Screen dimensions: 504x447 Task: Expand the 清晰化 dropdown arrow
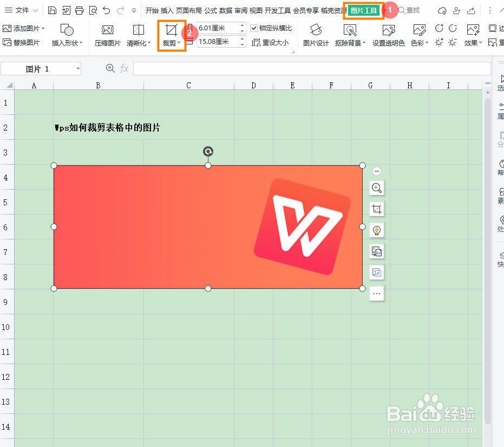149,42
